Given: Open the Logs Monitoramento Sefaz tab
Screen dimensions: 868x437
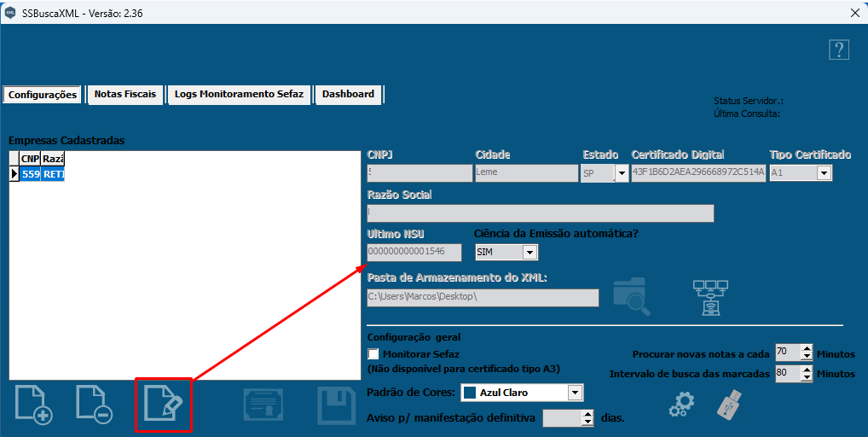Looking at the screenshot, I should [x=239, y=95].
